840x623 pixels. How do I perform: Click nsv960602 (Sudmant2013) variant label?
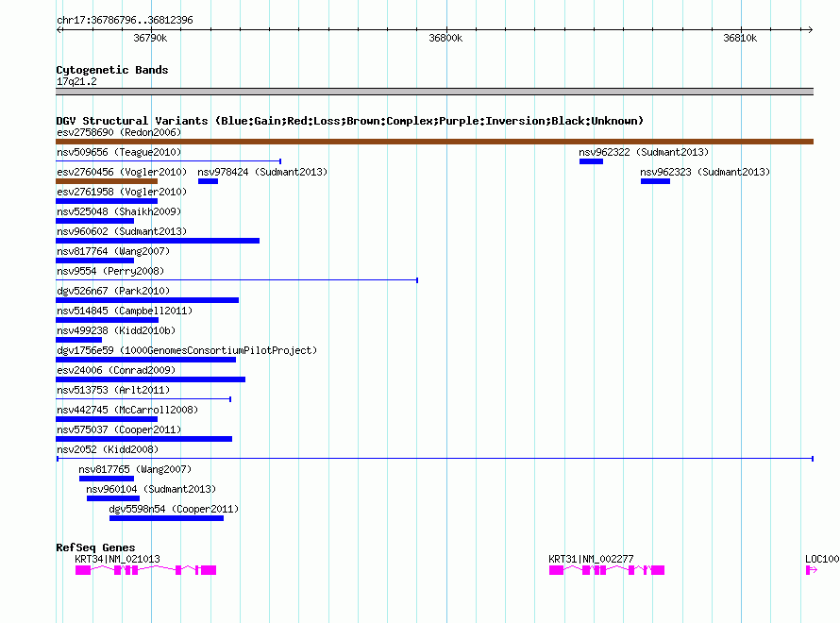tap(122, 231)
